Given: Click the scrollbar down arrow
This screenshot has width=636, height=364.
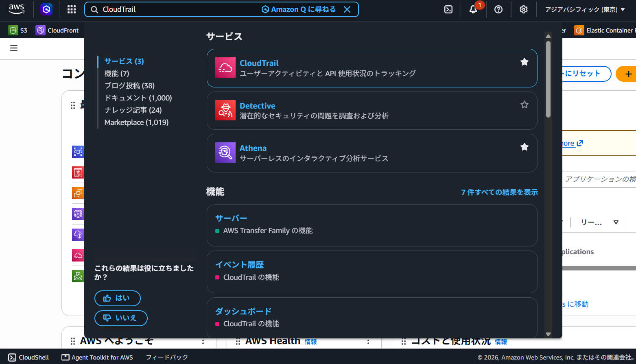Looking at the screenshot, I should coord(548,334).
